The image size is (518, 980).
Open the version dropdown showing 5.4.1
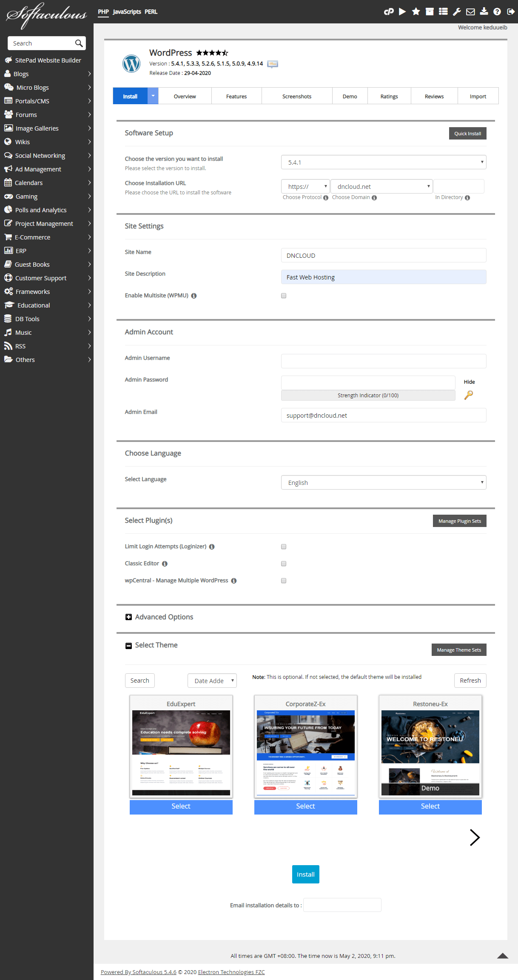[x=384, y=162]
